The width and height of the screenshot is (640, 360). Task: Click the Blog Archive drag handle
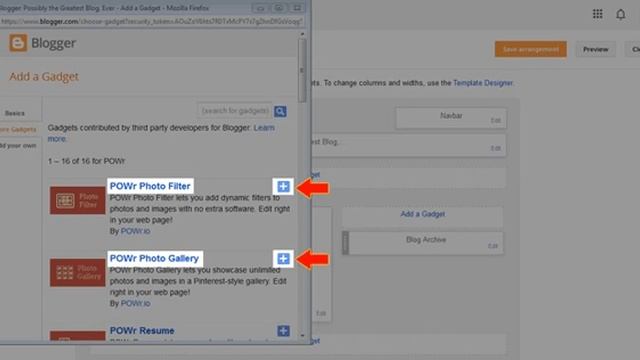click(x=345, y=243)
